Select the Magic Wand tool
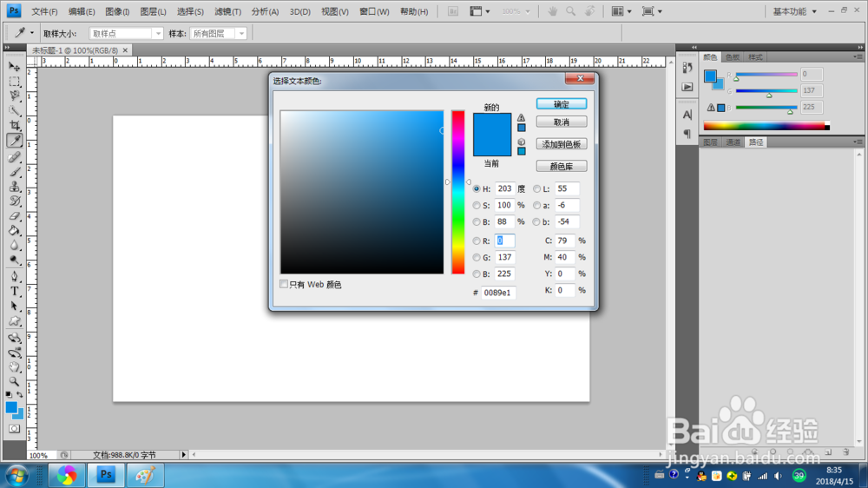This screenshot has height=488, width=868. point(15,111)
